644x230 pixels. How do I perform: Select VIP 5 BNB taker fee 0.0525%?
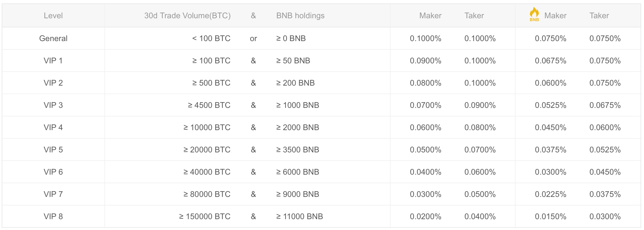[605, 150]
